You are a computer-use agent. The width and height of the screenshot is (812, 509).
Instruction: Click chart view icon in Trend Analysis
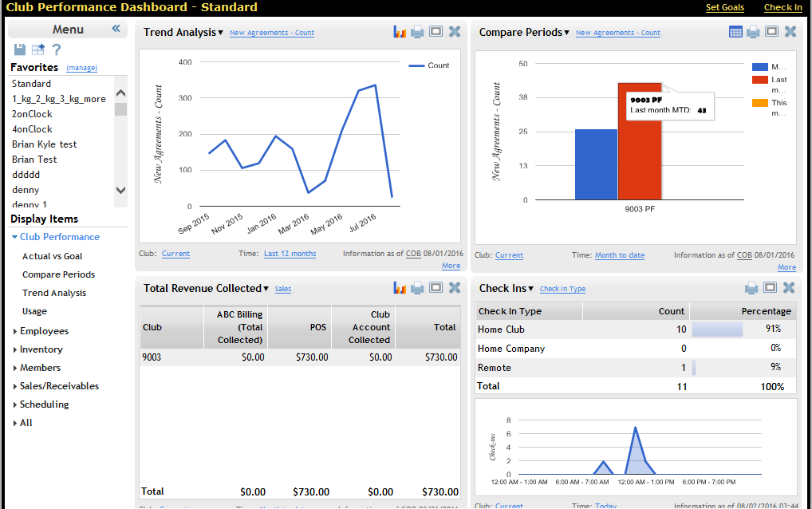coord(400,32)
